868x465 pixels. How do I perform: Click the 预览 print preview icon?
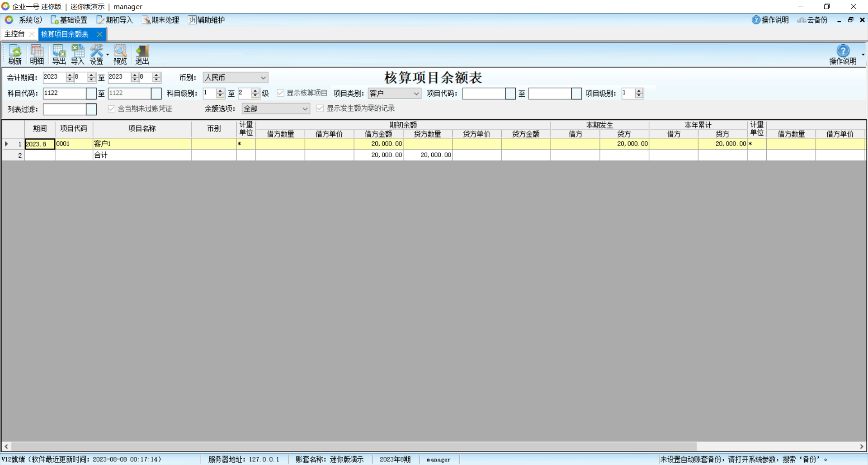click(120, 54)
